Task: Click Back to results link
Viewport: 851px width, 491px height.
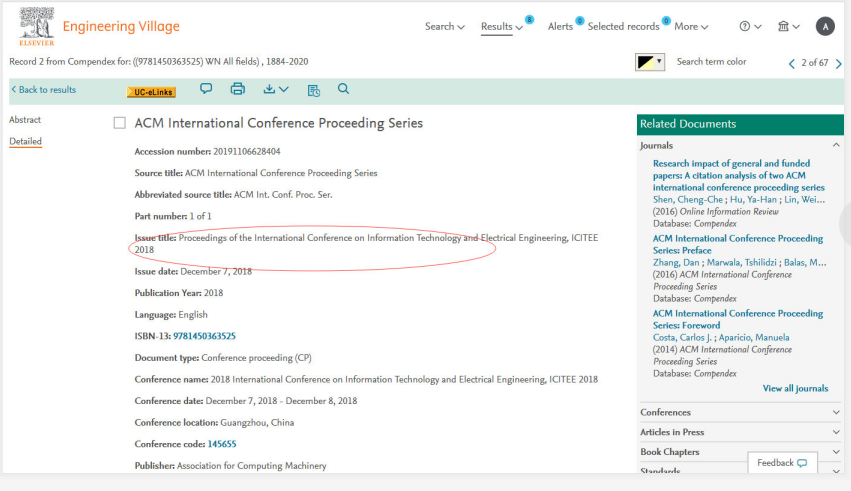Action: [43, 90]
